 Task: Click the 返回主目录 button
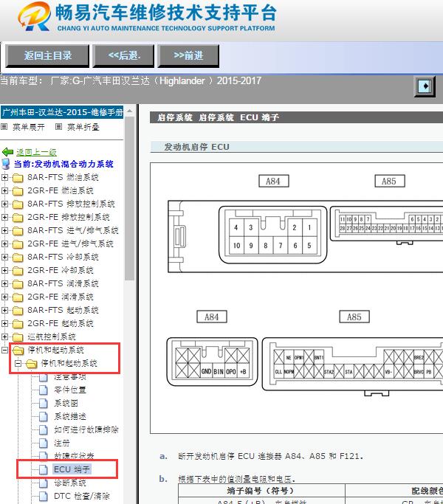[x=47, y=56]
